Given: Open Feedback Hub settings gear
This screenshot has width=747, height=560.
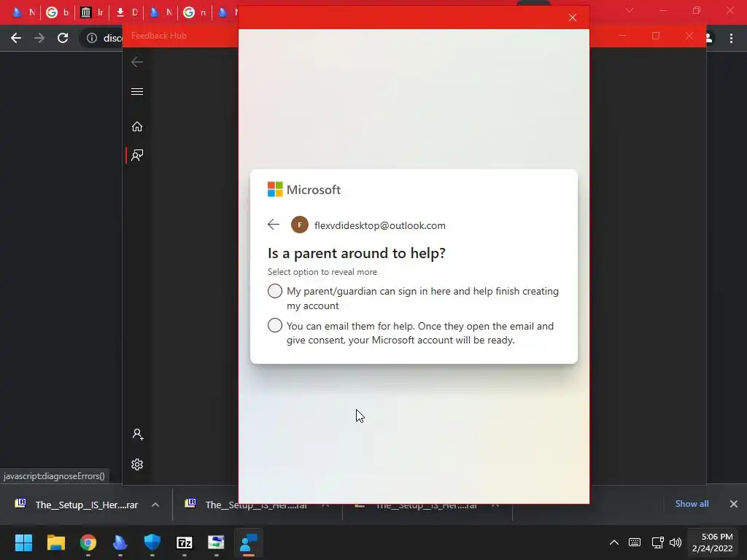Looking at the screenshot, I should pyautogui.click(x=137, y=464).
